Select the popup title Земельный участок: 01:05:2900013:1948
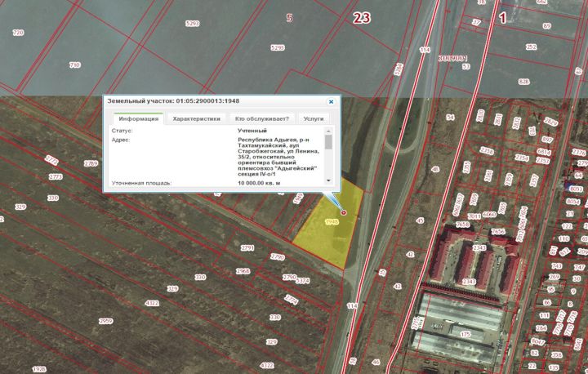 [173, 101]
